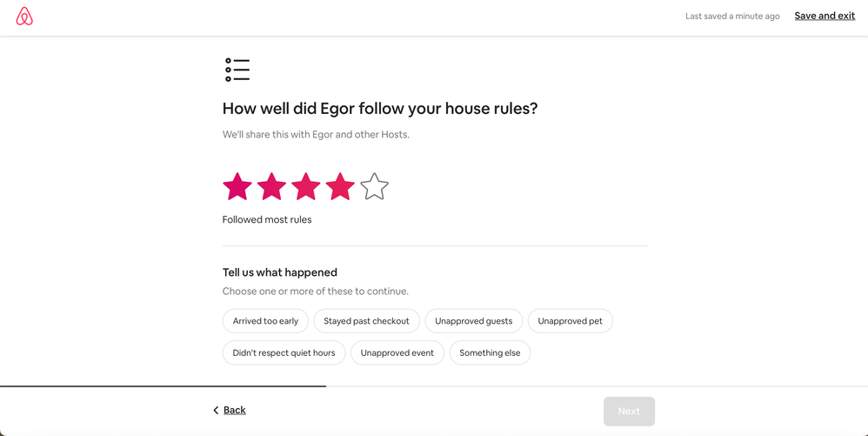
Task: Click the back chevron arrow icon
Action: click(x=216, y=411)
